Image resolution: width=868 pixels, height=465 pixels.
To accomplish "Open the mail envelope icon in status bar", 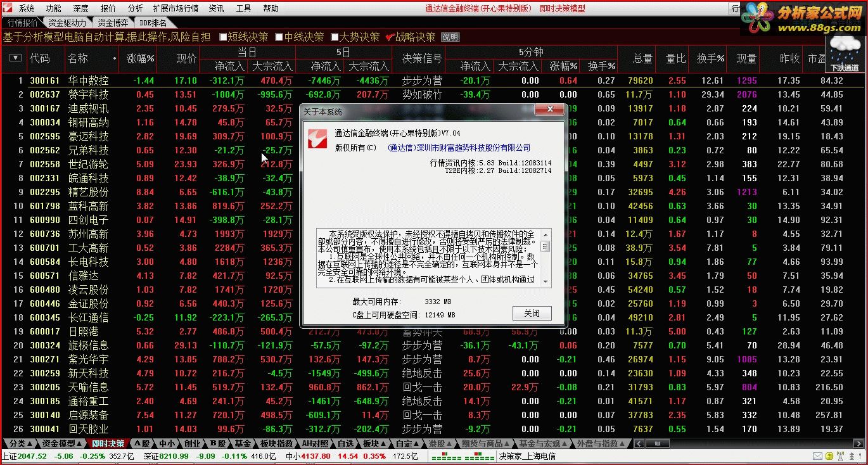I will [817, 456].
